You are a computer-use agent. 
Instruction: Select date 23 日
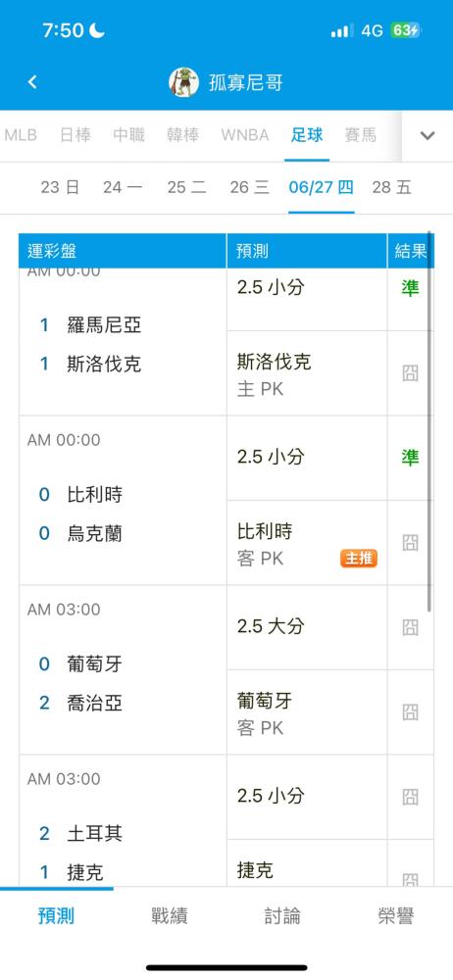[x=60, y=187]
